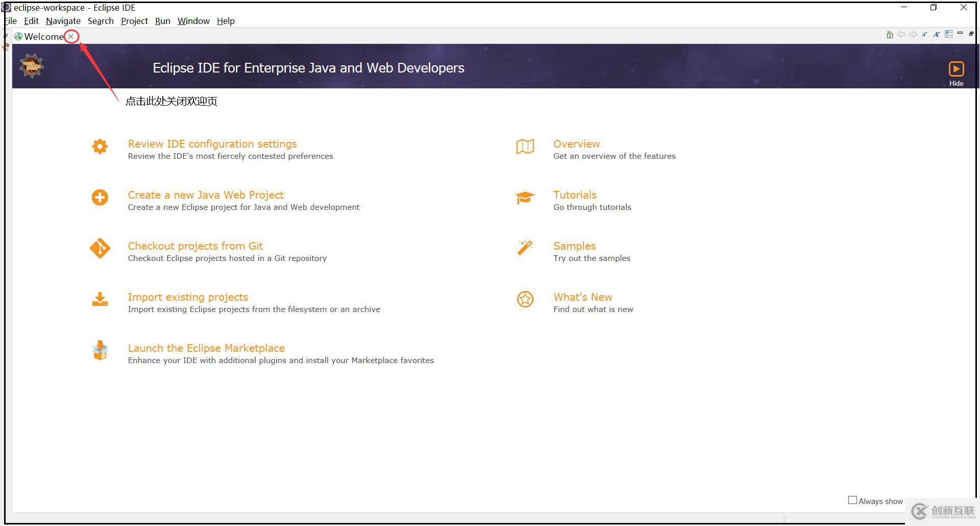Open Customize page icon in toolbar
This screenshot has width=980, height=526.
click(x=948, y=34)
